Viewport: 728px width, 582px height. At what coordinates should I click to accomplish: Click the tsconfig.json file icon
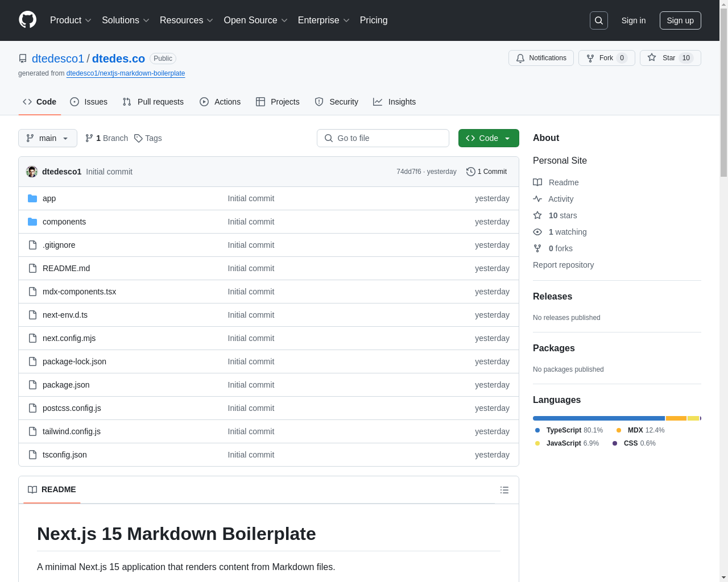(x=32, y=455)
